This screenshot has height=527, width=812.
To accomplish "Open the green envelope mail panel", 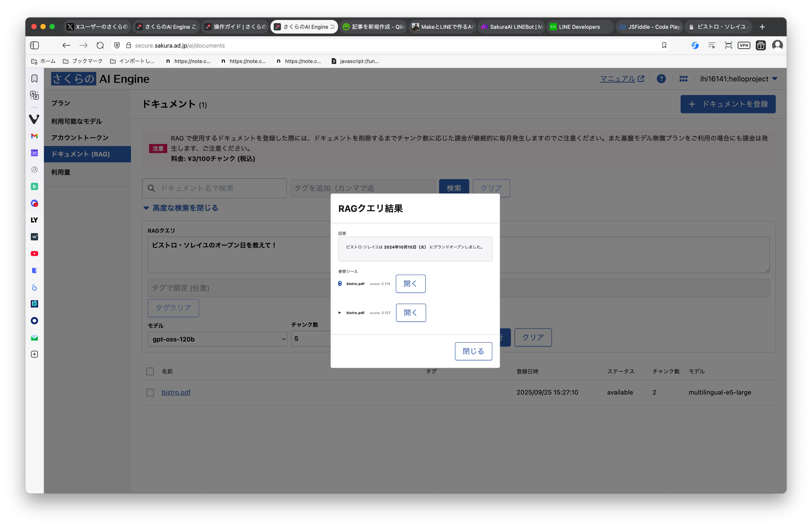I will (x=34, y=337).
